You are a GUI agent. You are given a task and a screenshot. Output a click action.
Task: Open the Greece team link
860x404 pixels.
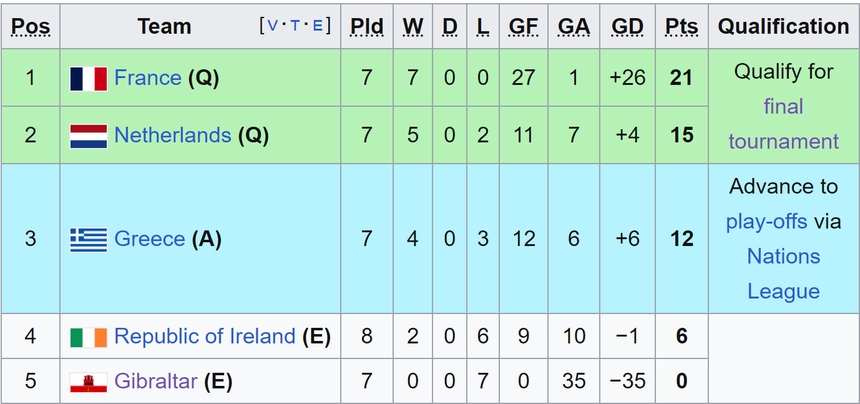point(150,239)
